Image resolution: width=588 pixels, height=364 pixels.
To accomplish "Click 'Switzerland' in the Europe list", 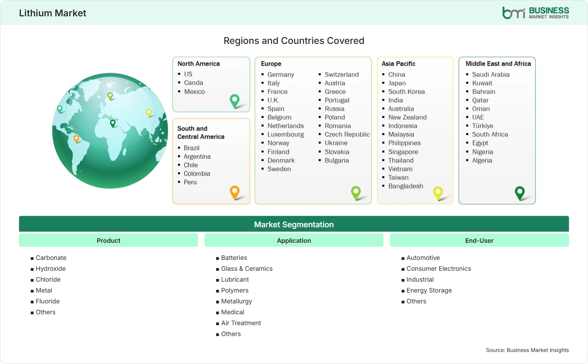I will [342, 75].
